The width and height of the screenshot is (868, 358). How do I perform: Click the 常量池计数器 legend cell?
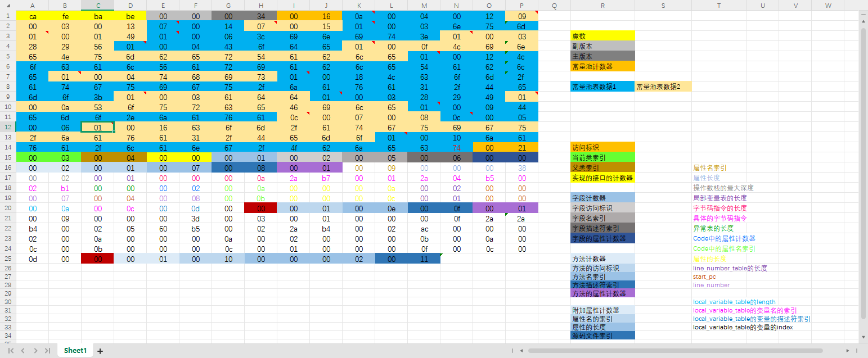(x=602, y=67)
